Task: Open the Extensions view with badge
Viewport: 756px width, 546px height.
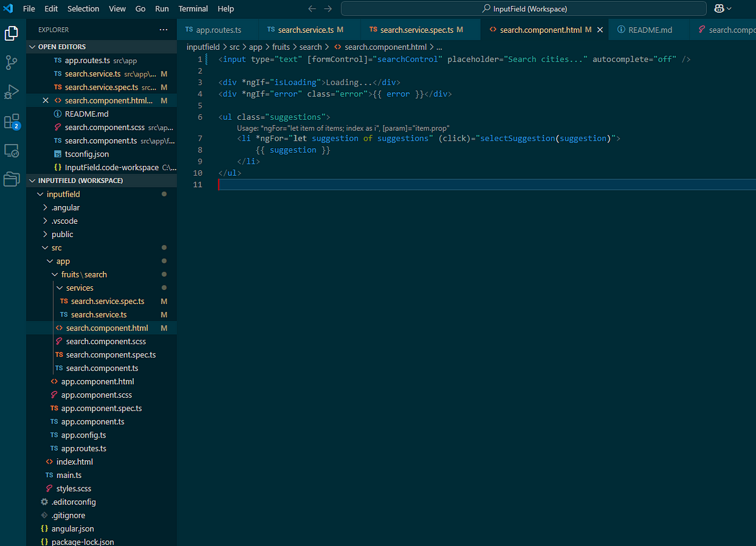Action: (11, 121)
